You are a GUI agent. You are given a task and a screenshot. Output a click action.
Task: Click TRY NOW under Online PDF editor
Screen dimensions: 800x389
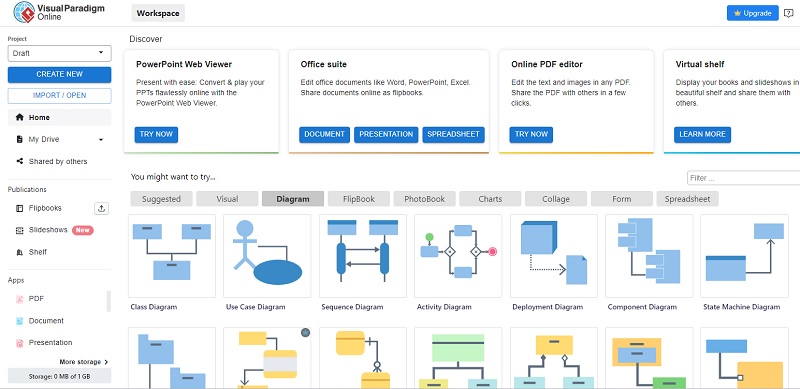531,135
